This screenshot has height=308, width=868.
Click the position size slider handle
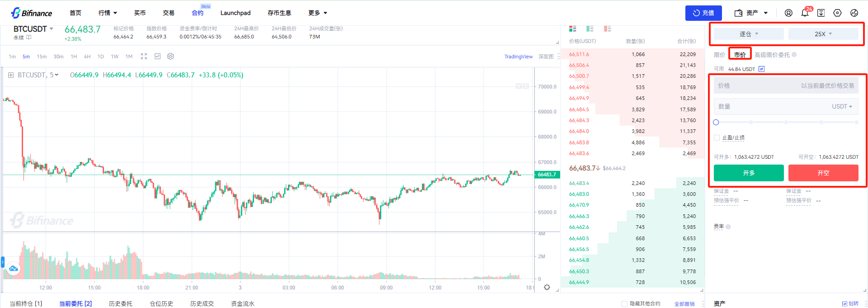tap(716, 123)
